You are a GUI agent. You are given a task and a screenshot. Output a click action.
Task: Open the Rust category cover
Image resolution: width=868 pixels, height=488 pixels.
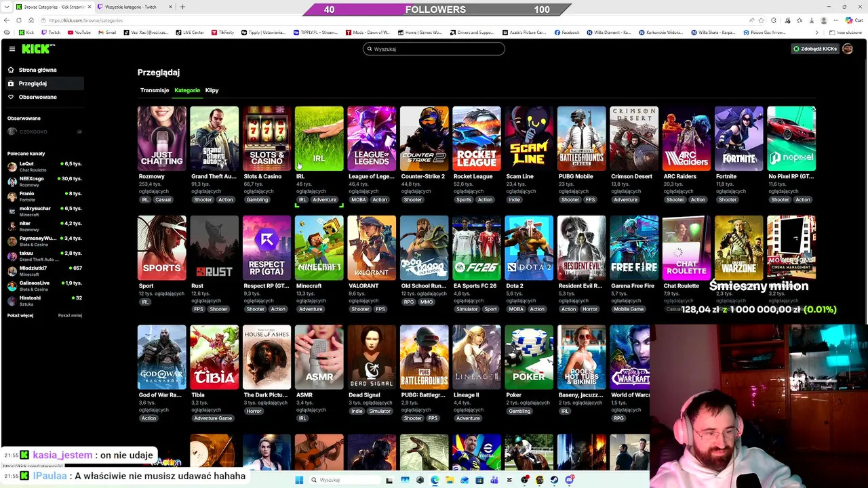pyautogui.click(x=214, y=248)
